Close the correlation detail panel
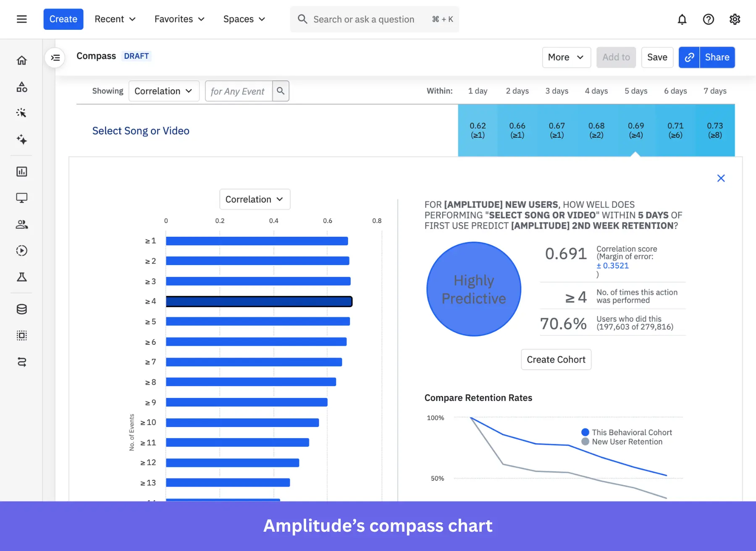The image size is (756, 551). click(721, 178)
